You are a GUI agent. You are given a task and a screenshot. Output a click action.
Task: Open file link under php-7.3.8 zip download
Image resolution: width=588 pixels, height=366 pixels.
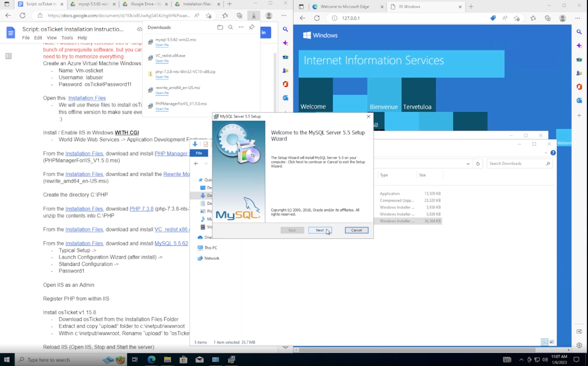point(162,77)
